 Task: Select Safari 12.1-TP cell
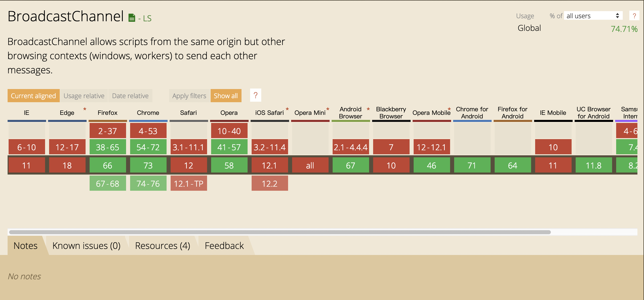tap(189, 183)
